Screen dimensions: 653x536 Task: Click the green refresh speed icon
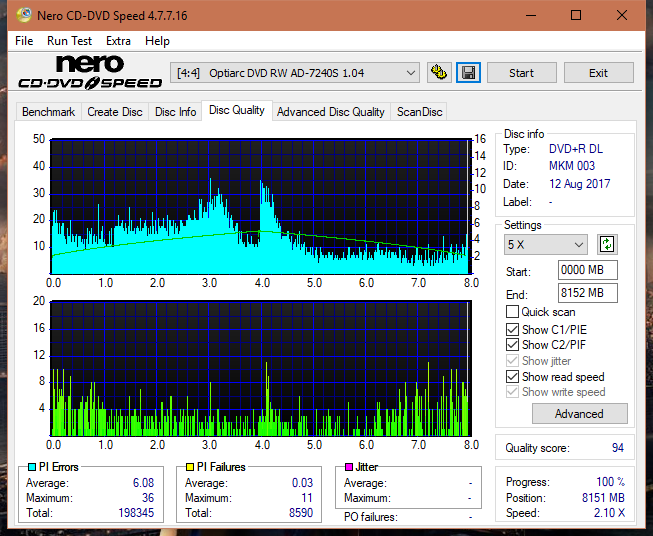pos(607,244)
